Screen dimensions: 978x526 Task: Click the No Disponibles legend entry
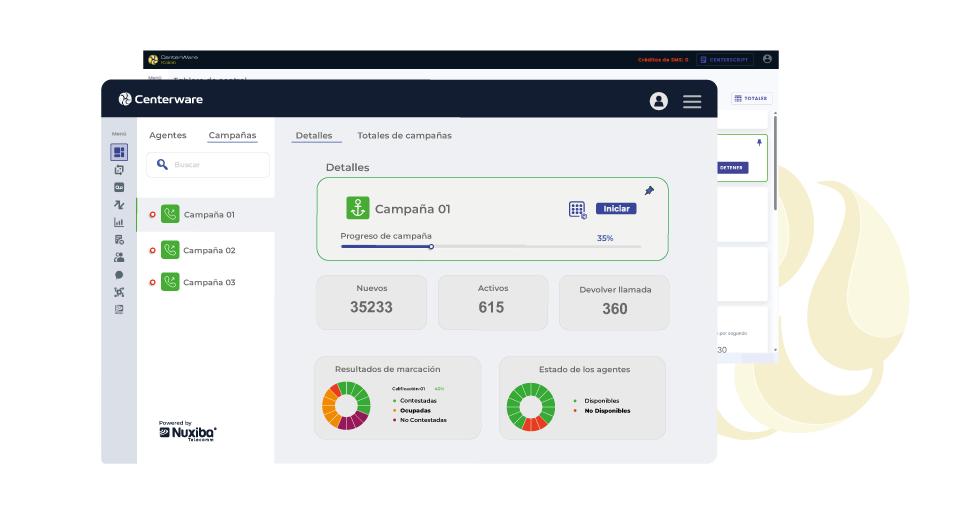point(602,411)
